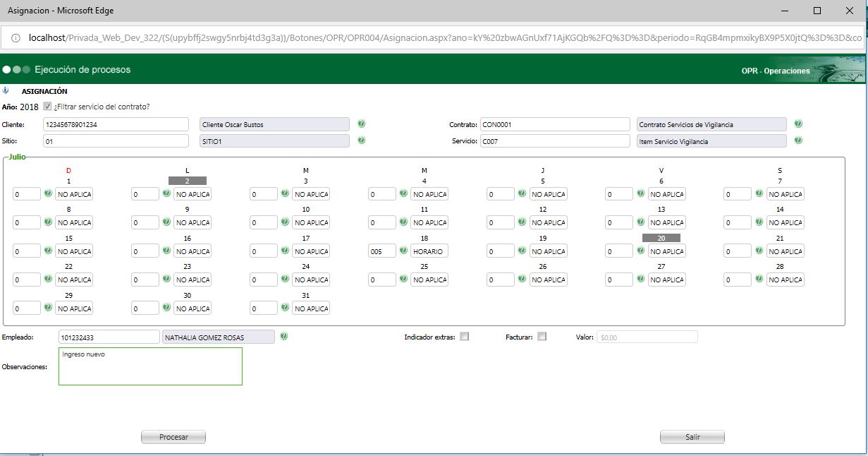This screenshot has height=456, width=868.
Task: Click the Cliente Oscar Bustos name field
Action: 275,124
